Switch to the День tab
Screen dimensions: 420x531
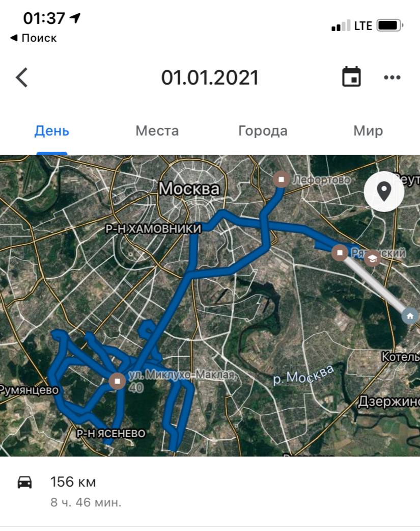52,131
